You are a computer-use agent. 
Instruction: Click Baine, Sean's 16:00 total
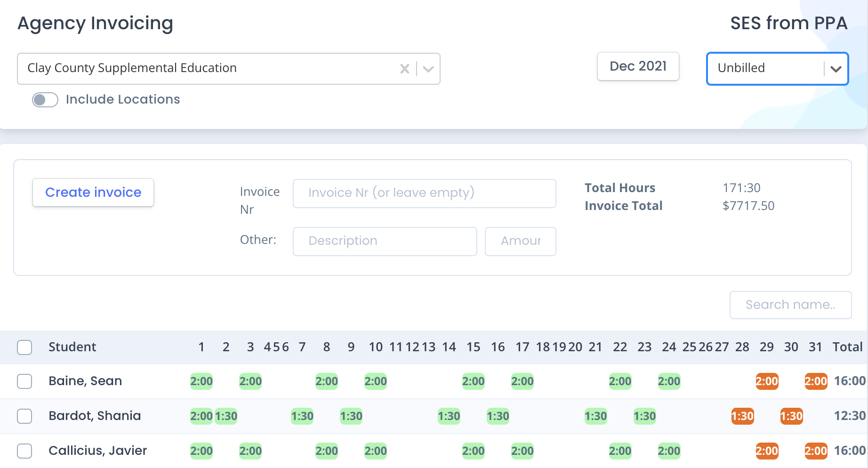[x=850, y=381]
